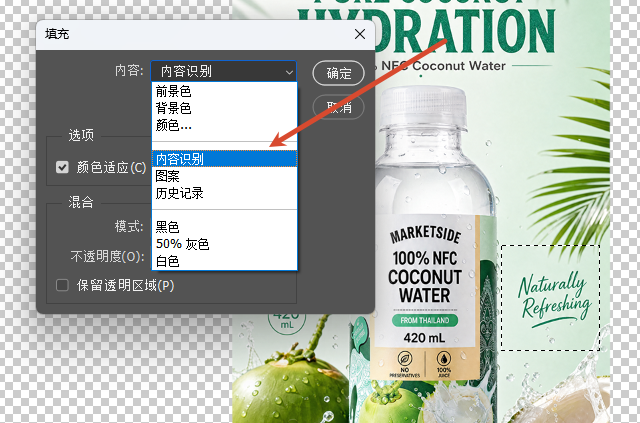Click the 内容: label
The width and height of the screenshot is (640, 423).
click(x=129, y=71)
